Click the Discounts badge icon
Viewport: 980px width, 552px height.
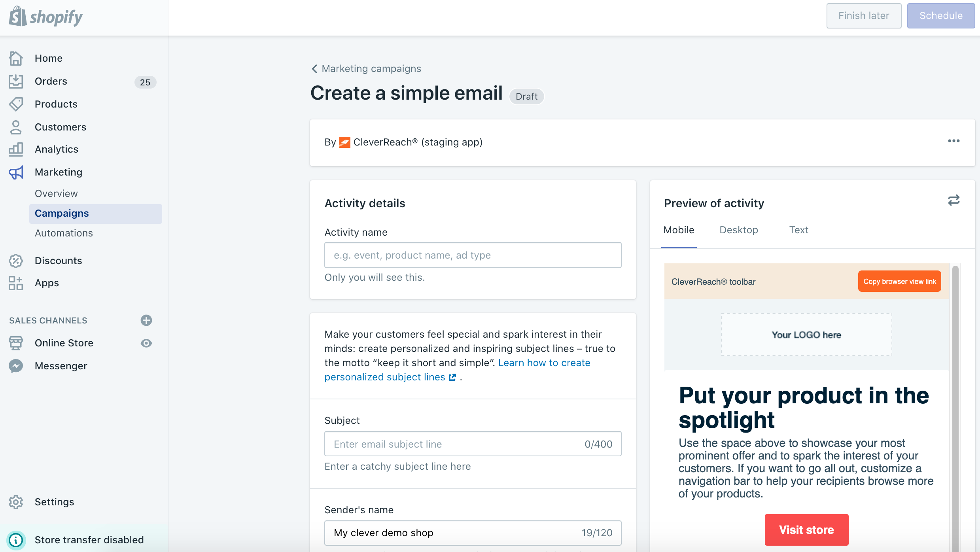click(16, 261)
